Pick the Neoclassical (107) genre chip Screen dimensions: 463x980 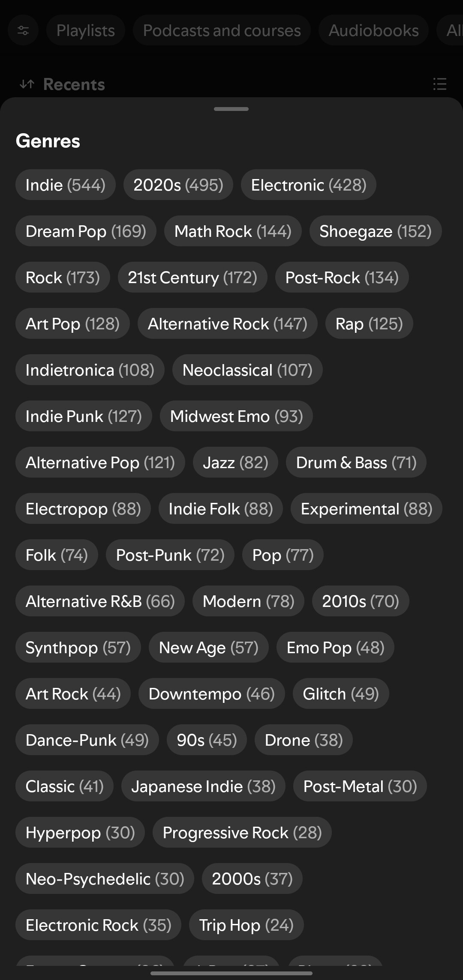click(x=247, y=370)
